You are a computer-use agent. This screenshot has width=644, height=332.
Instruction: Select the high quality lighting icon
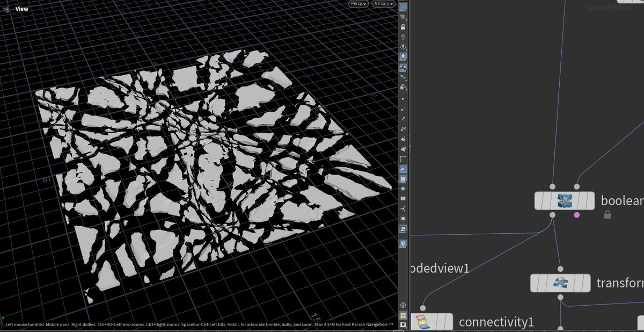pyautogui.click(x=403, y=67)
